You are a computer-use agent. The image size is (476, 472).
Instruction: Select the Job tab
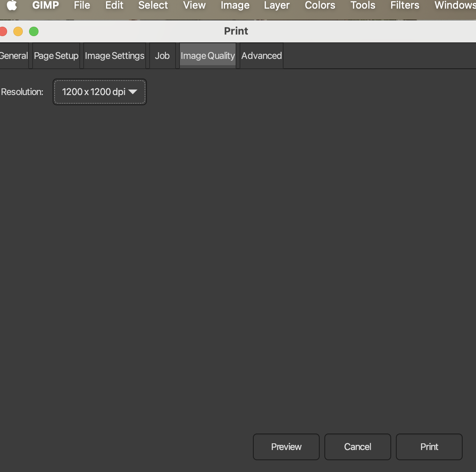click(x=162, y=56)
